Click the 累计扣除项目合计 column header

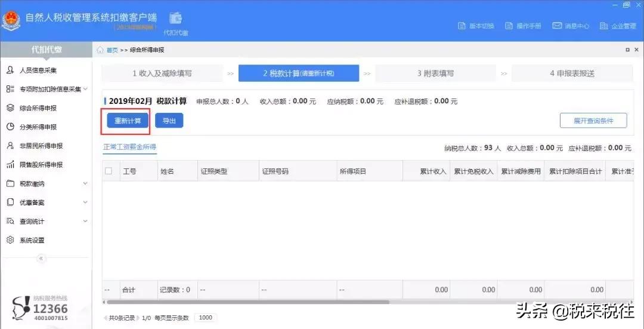[x=575, y=171]
